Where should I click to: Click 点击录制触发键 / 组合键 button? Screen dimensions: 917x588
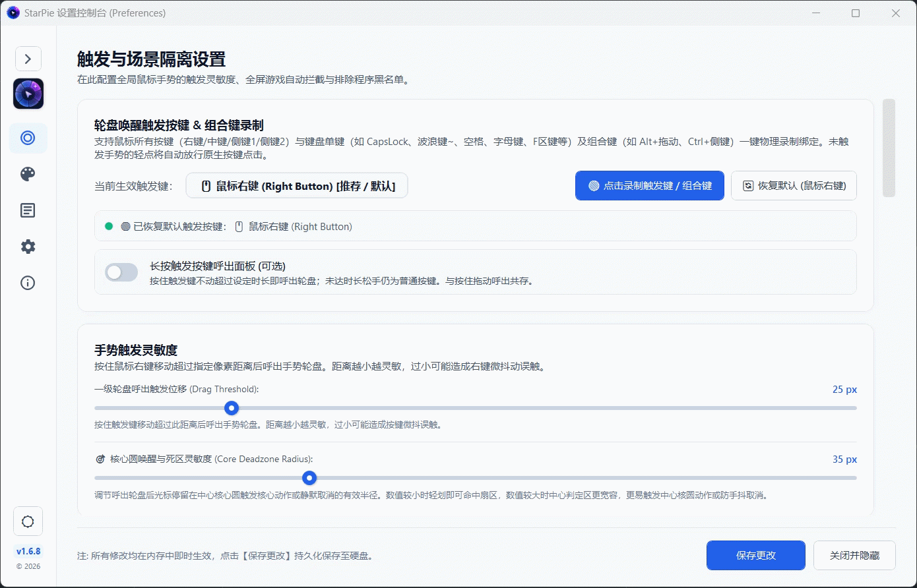click(x=650, y=186)
